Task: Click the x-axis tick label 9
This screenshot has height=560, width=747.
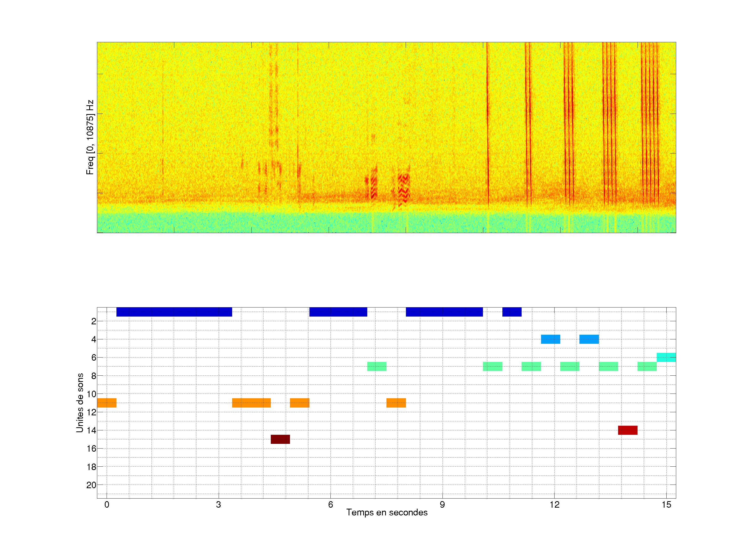Action: point(442,505)
